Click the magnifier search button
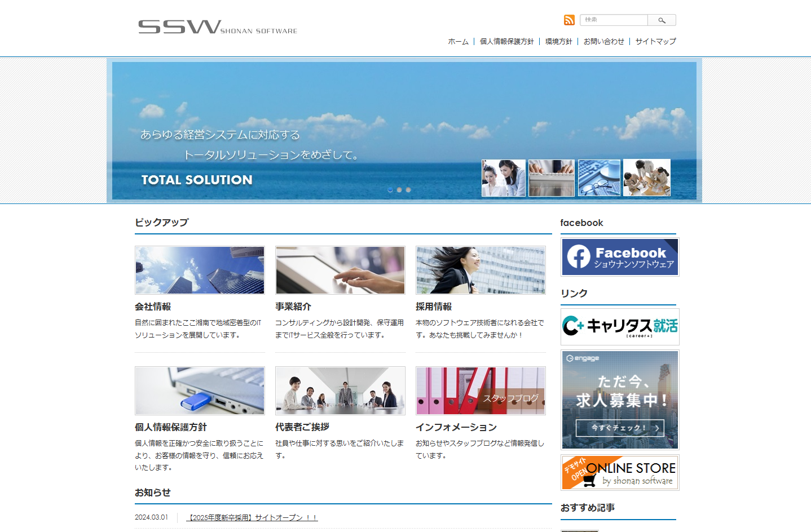This screenshot has height=532, width=811. 662,20
